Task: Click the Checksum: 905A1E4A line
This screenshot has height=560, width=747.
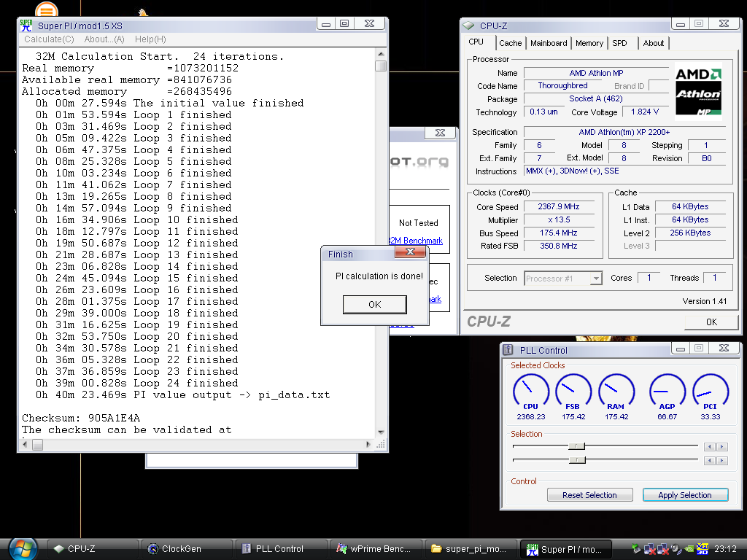Action: tap(81, 418)
